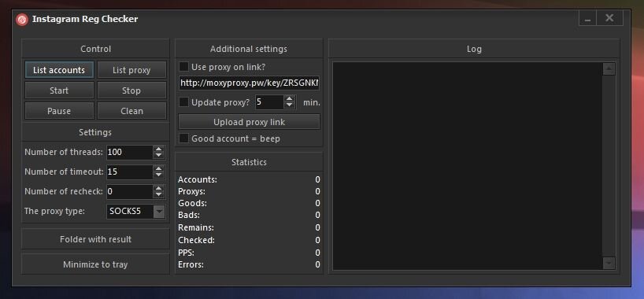644x299 pixels.
Task: Click the Log scrollbar down arrow
Action: [609, 264]
